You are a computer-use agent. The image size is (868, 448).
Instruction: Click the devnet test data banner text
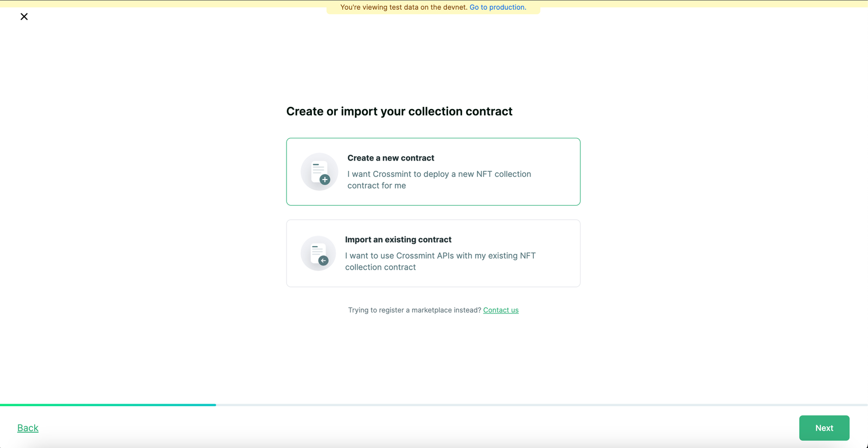404,7
